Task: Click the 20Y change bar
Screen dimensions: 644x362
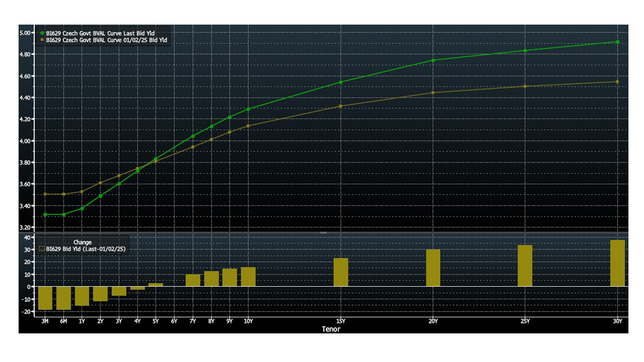Action: pyautogui.click(x=433, y=268)
